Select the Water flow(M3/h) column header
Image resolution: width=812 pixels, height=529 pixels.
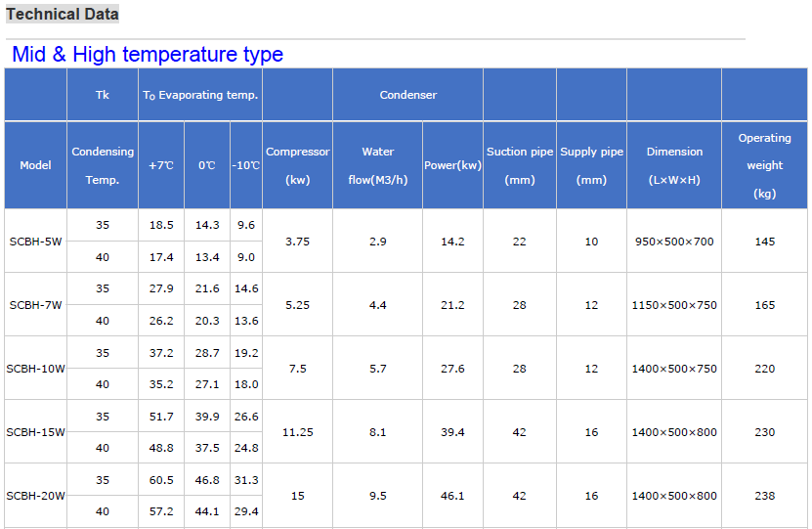[x=377, y=165]
